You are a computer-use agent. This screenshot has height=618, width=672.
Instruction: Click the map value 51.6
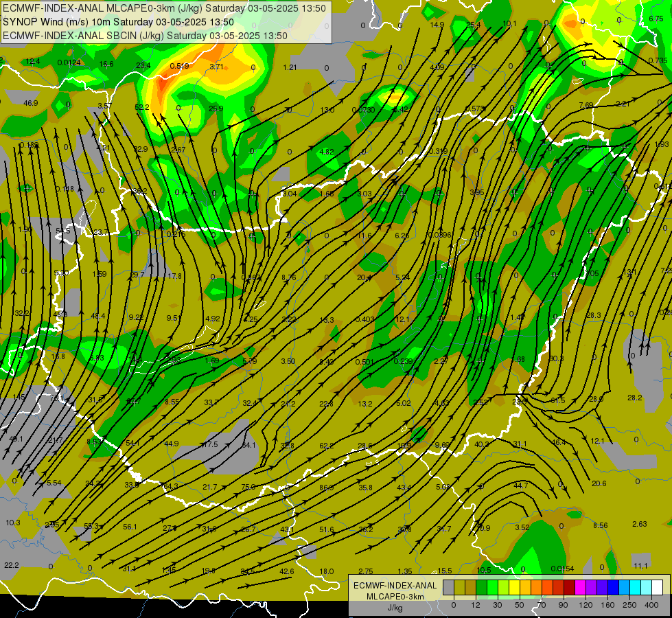327,529
